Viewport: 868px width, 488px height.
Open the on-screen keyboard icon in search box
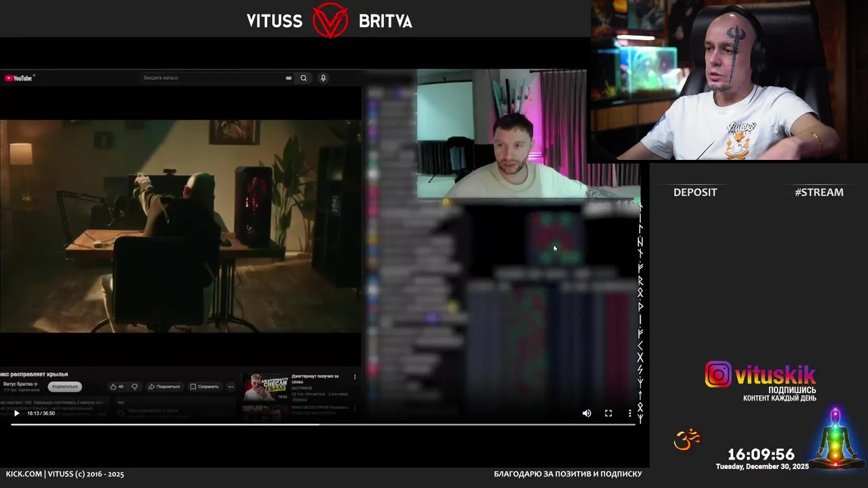point(289,78)
